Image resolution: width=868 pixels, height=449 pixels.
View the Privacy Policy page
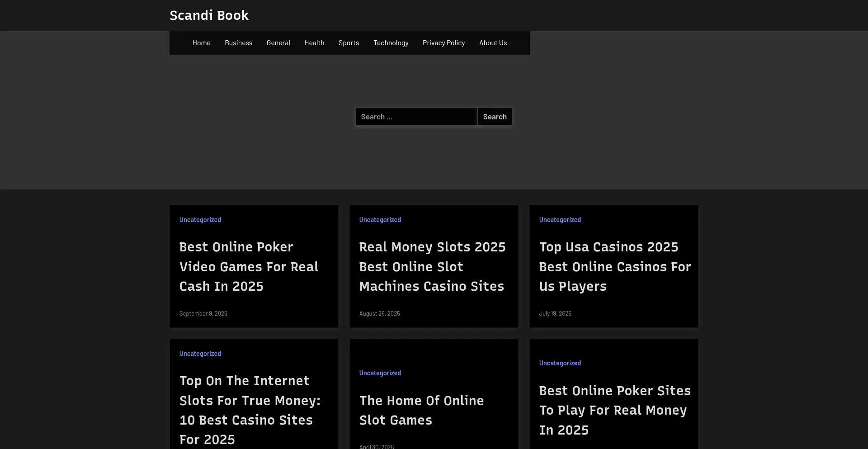(x=443, y=43)
